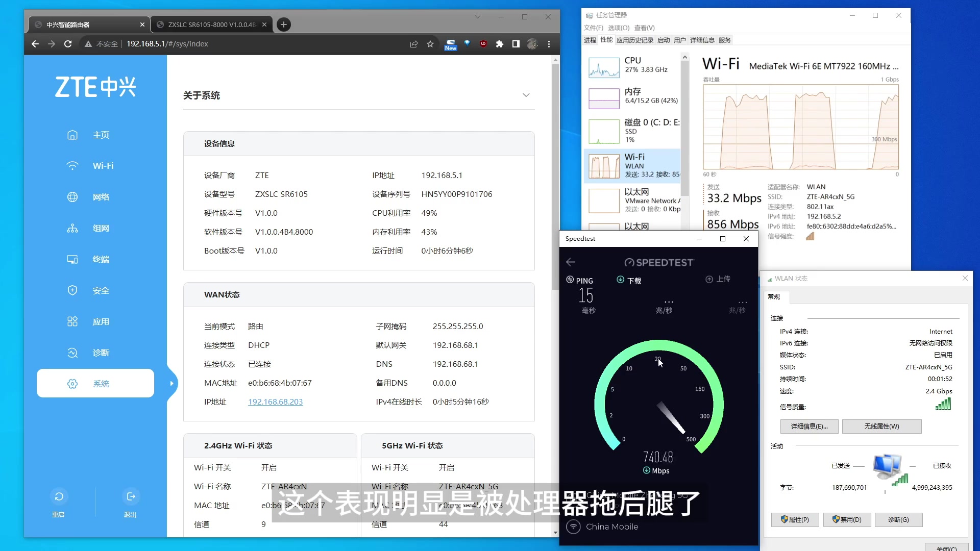Click the 诊断(G) button in WLAN status
The image size is (980, 551).
pos(899,520)
